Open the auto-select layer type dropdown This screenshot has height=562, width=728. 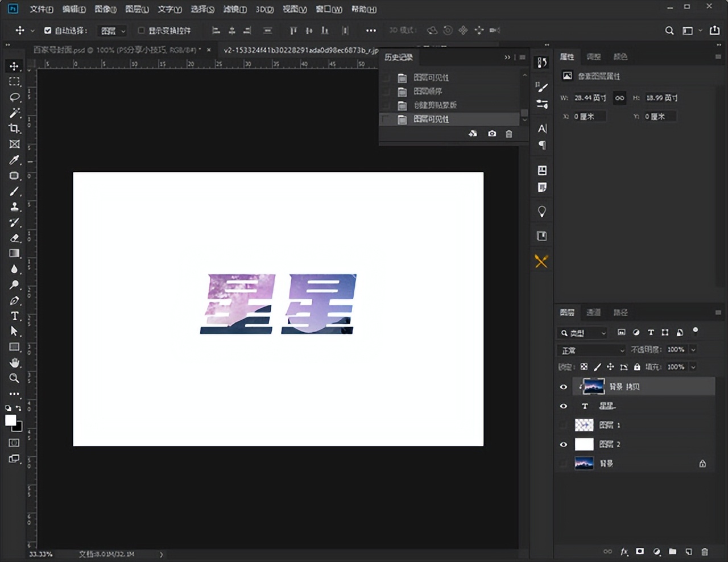[x=113, y=31]
